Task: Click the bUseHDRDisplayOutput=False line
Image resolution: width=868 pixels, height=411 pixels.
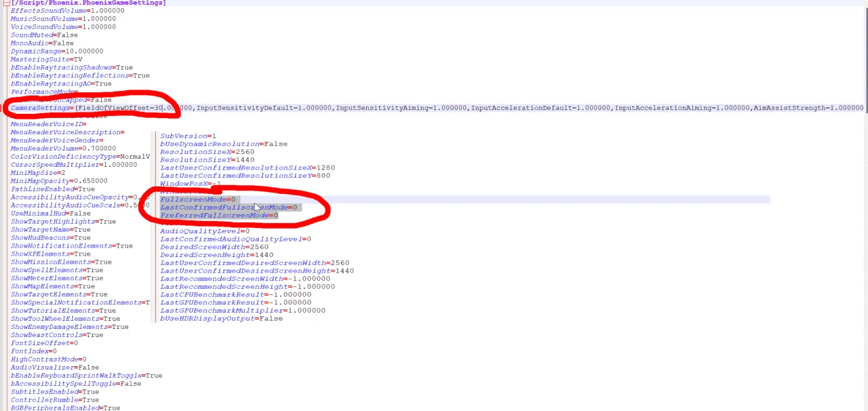Action: (x=222, y=319)
